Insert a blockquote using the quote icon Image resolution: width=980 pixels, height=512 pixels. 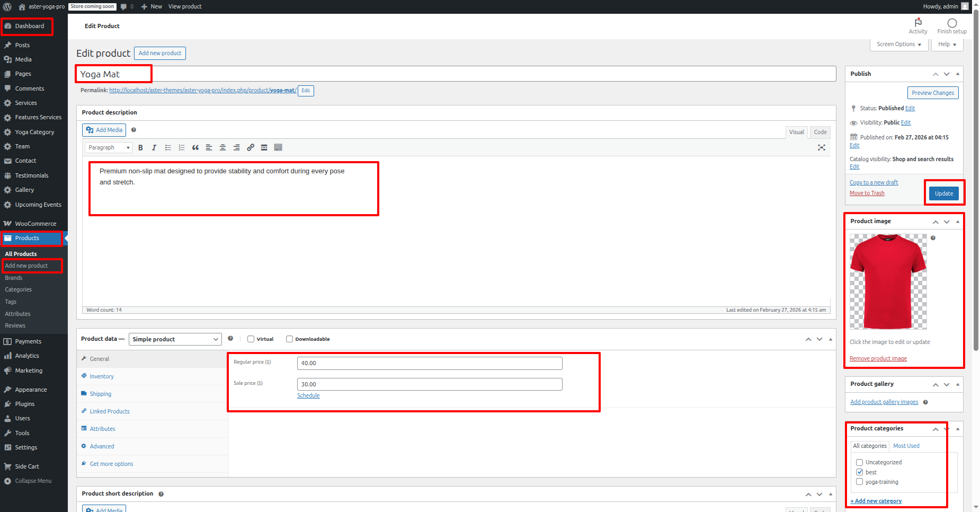(x=195, y=148)
